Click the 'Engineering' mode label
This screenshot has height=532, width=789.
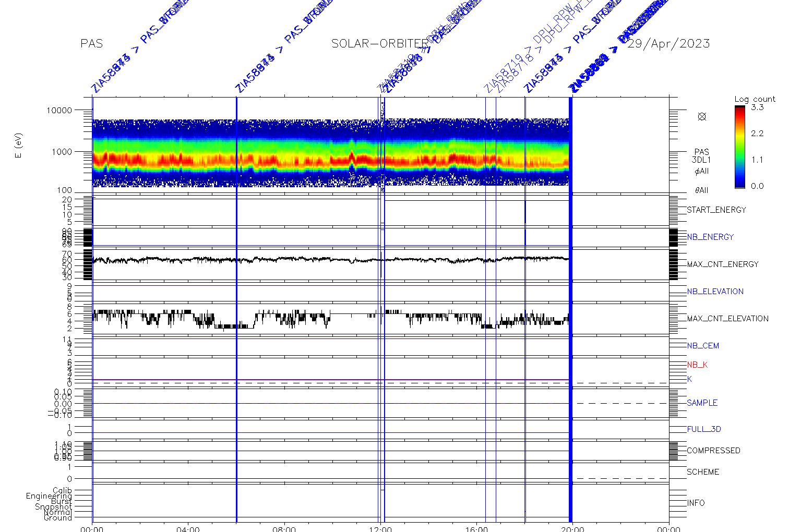49,496
